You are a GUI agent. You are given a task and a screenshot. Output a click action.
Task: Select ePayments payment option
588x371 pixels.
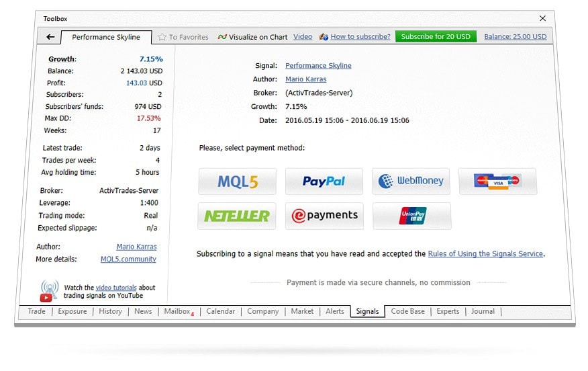pyautogui.click(x=324, y=216)
